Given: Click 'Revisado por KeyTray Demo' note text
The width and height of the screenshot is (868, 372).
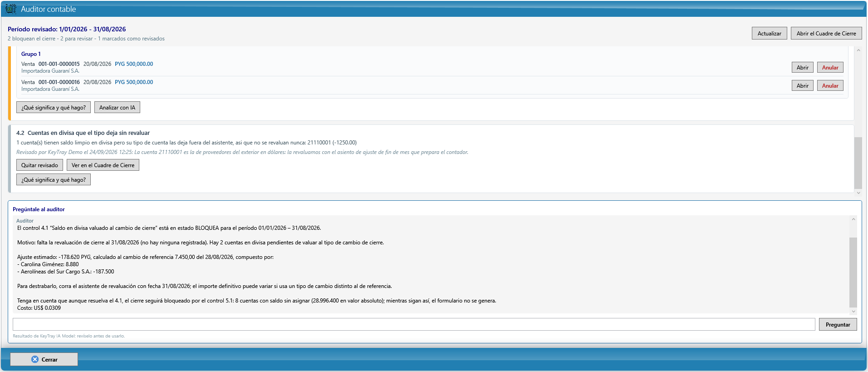Looking at the screenshot, I should click(x=242, y=152).
